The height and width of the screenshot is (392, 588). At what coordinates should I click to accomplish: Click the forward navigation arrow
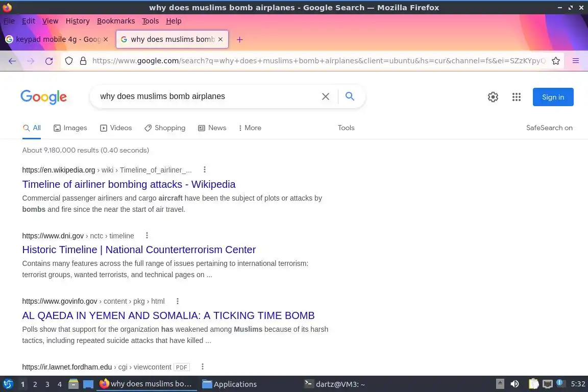coord(31,61)
